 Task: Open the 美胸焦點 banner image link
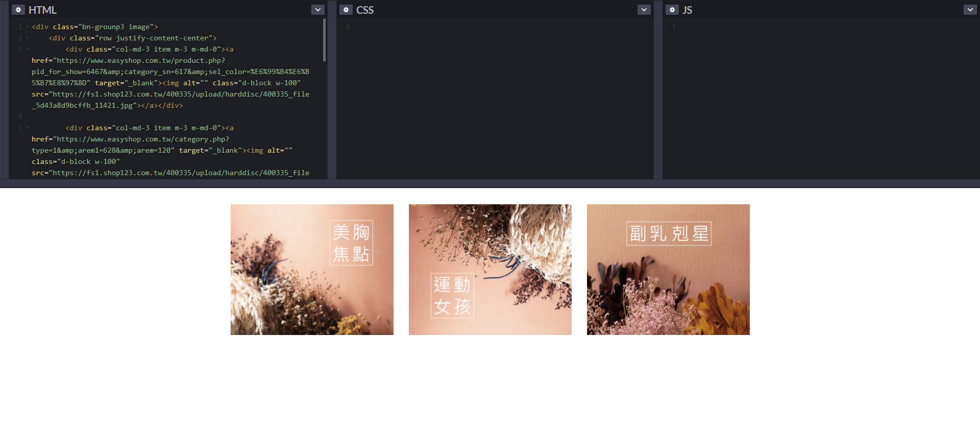(x=312, y=270)
